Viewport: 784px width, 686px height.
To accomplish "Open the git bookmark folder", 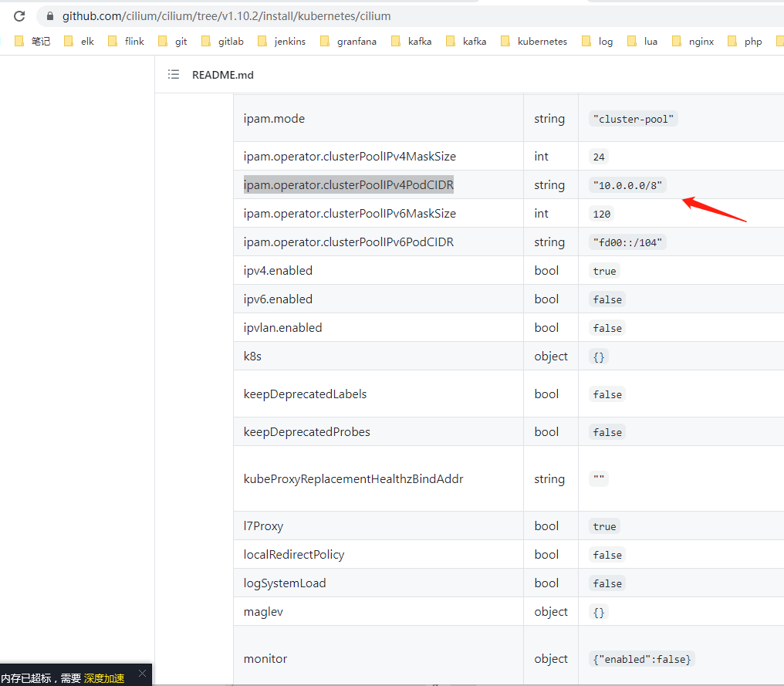I will click(173, 41).
